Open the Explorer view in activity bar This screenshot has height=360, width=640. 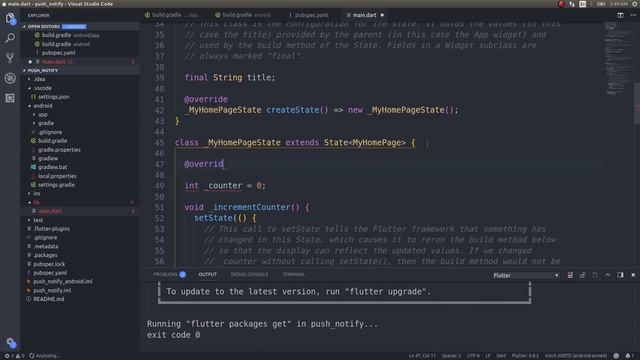point(10,18)
